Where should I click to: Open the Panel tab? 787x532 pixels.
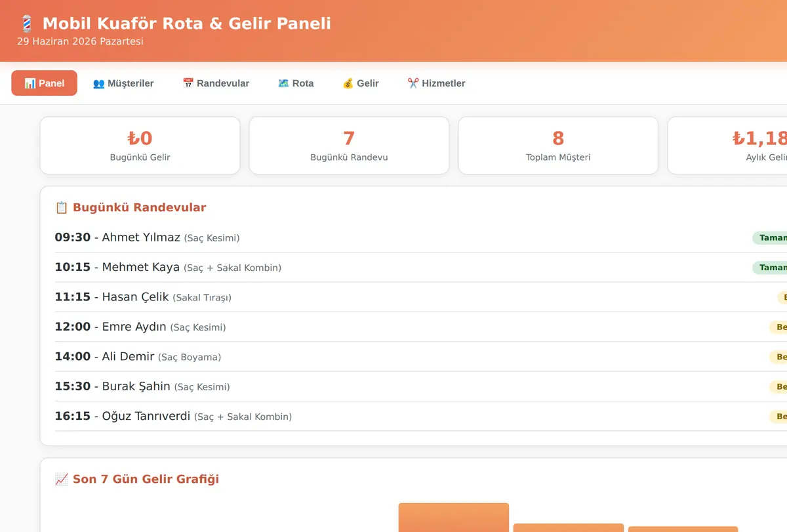(x=44, y=83)
